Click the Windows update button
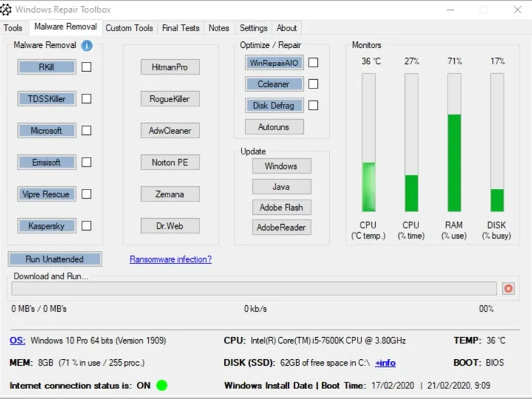The image size is (532, 399). pos(281,166)
